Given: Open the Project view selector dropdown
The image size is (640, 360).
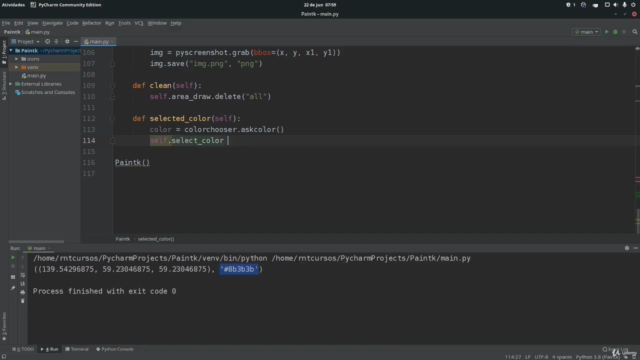Looking at the screenshot, I should click(26, 41).
